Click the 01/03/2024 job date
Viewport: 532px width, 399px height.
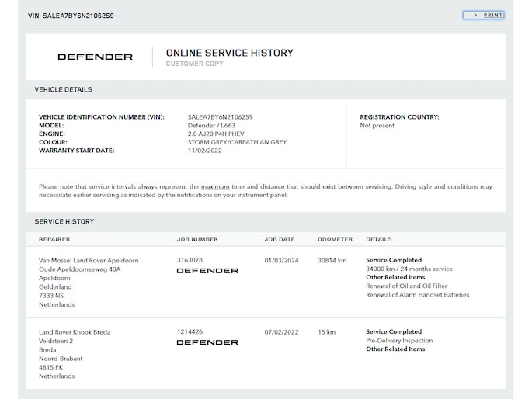(x=280, y=260)
